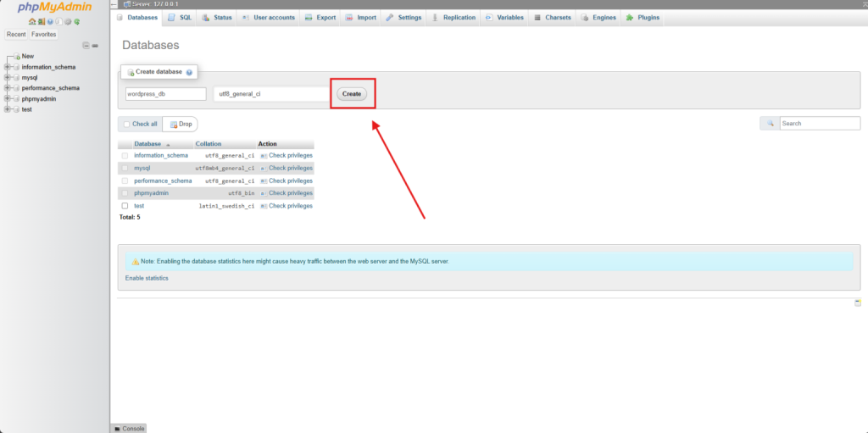This screenshot has width=868, height=433.
Task: Click the Enable statistics link
Action: point(147,278)
